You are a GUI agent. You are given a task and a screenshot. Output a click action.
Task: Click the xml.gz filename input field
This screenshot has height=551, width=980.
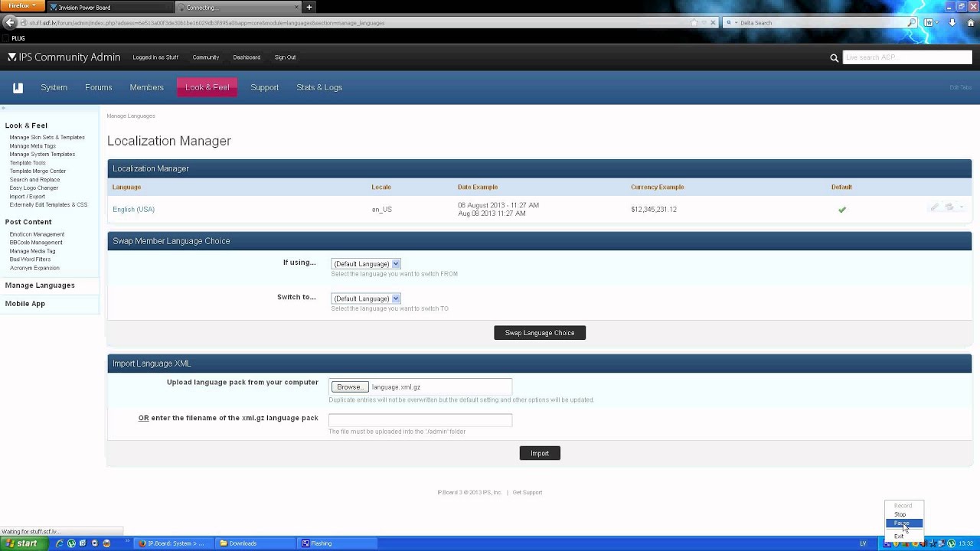click(420, 420)
